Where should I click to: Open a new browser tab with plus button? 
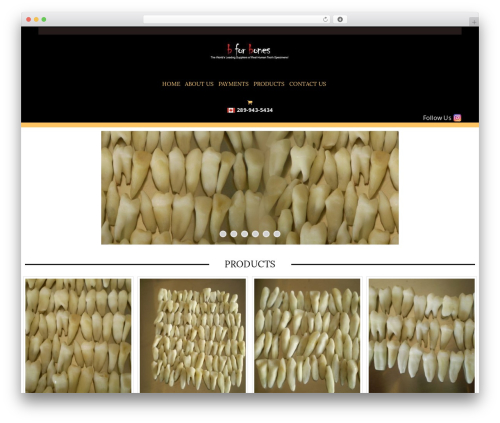click(x=474, y=22)
